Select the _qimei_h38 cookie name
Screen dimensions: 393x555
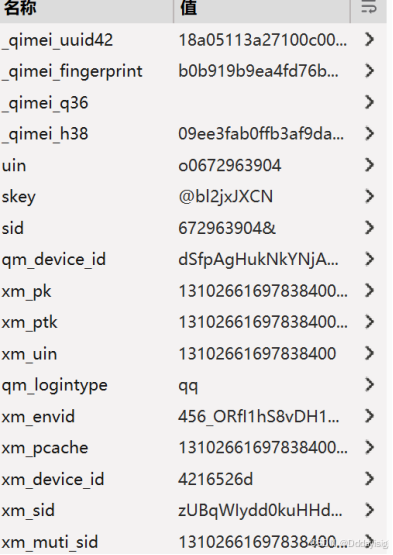(x=45, y=135)
